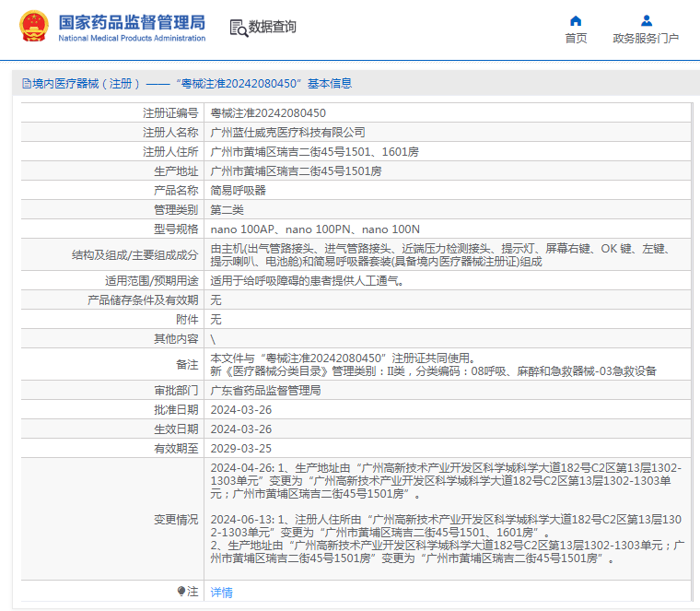Click backslash value in 其他内容 row
Viewport: 700px width, 611px height.
click(x=213, y=339)
